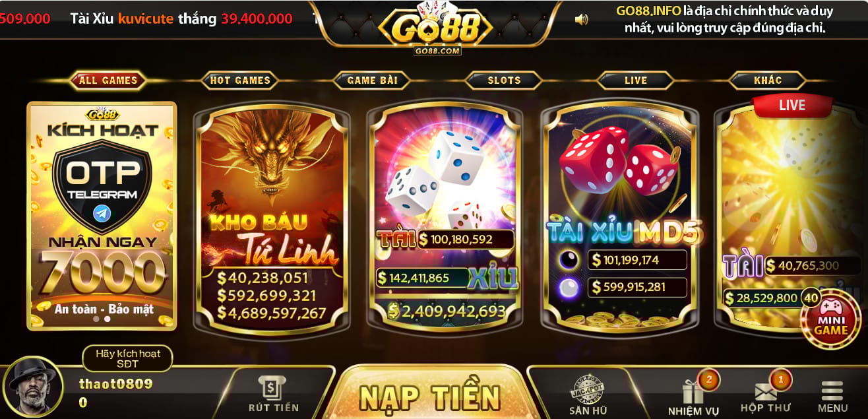868x419 pixels.
Task: Open the SLOTS tab
Action: tap(504, 81)
